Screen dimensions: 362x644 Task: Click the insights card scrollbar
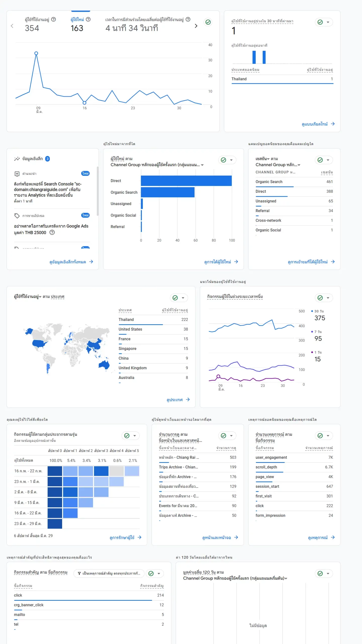98,191
